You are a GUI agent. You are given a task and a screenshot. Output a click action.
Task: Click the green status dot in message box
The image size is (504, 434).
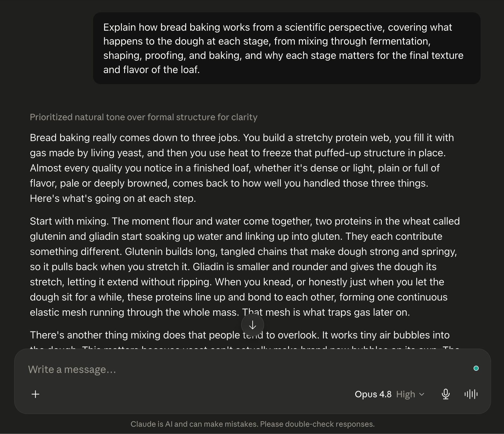(476, 368)
